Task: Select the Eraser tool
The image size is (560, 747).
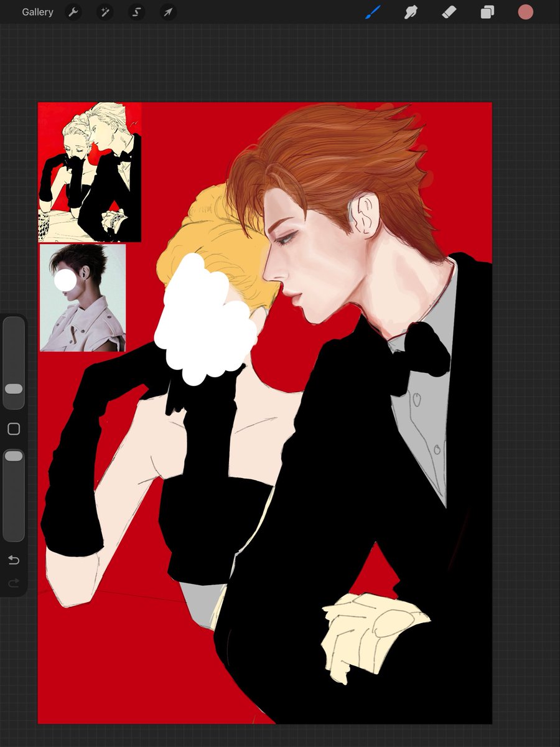Action: tap(449, 12)
